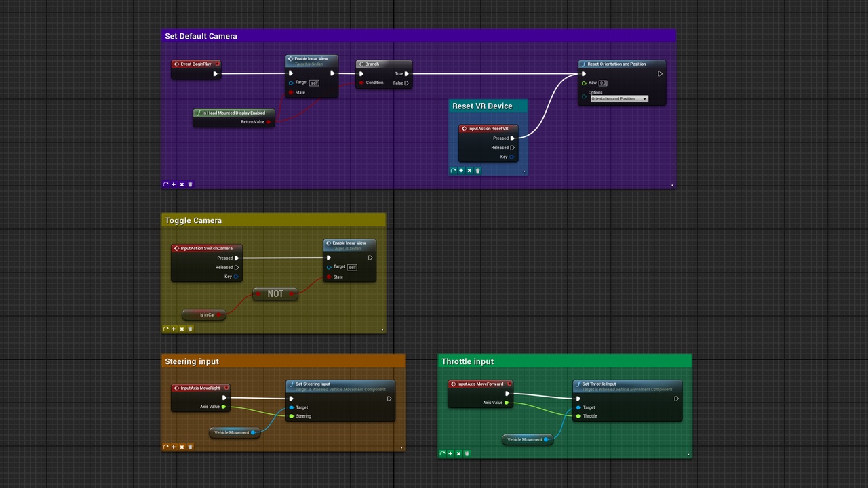Select the InputAxis MoveRight node title
Image resolution: width=868 pixels, height=488 pixels.
click(200, 388)
